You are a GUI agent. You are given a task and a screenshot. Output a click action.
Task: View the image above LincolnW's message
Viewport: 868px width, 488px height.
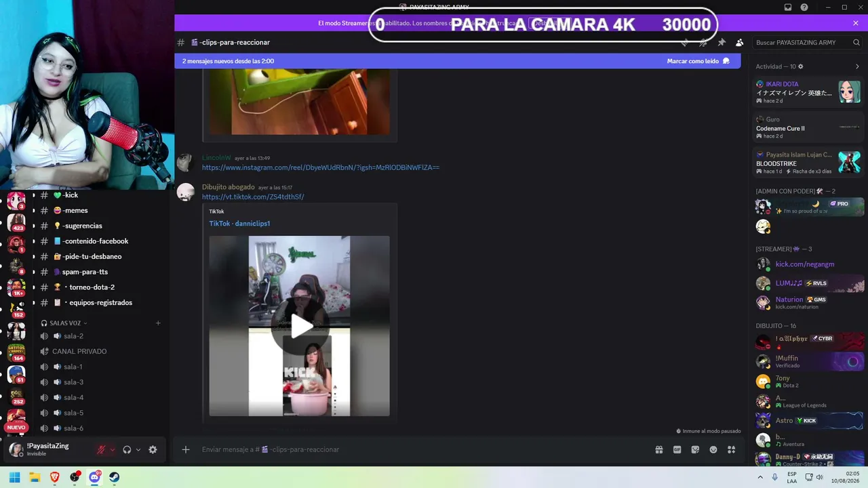pos(299,102)
